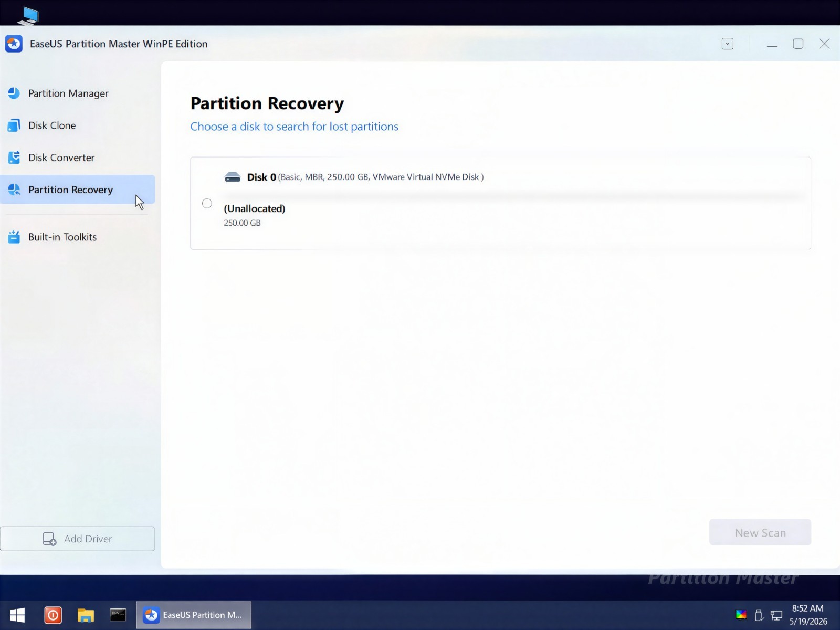Image resolution: width=840 pixels, height=630 pixels.
Task: Click the Disk Clone icon
Action: pyautogui.click(x=14, y=125)
